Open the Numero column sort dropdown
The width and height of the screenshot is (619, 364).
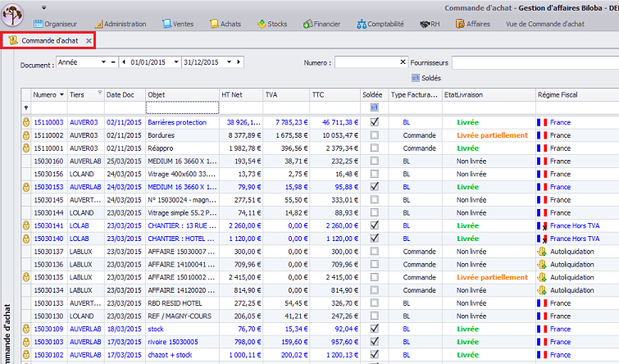pyautogui.click(x=61, y=95)
